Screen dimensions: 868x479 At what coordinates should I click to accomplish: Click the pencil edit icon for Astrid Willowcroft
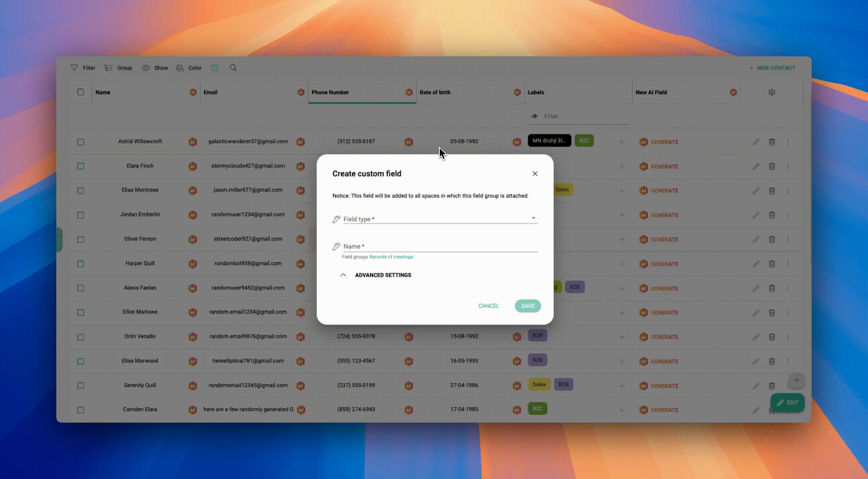coord(756,142)
